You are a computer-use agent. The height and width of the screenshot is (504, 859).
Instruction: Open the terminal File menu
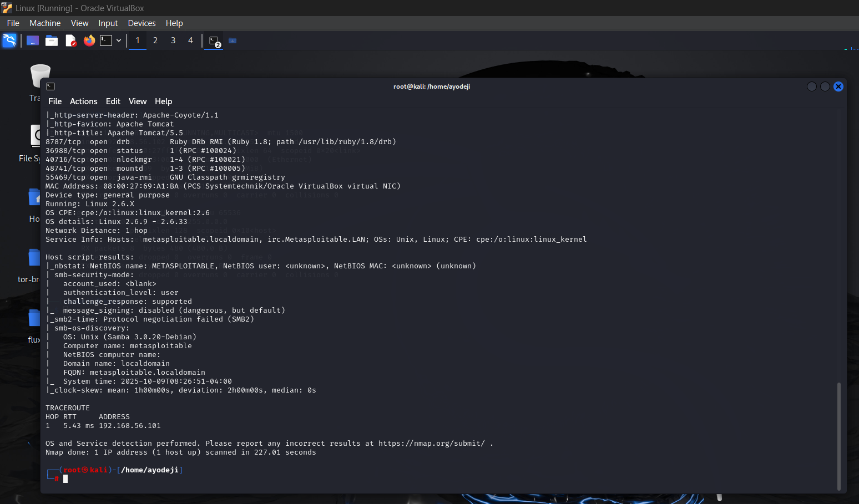coord(55,101)
